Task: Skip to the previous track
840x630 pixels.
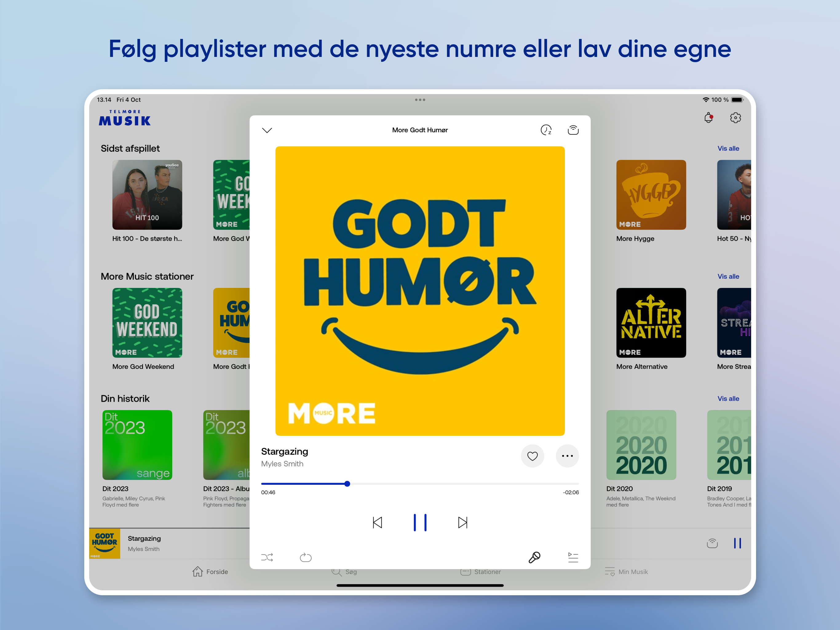Action: [377, 522]
